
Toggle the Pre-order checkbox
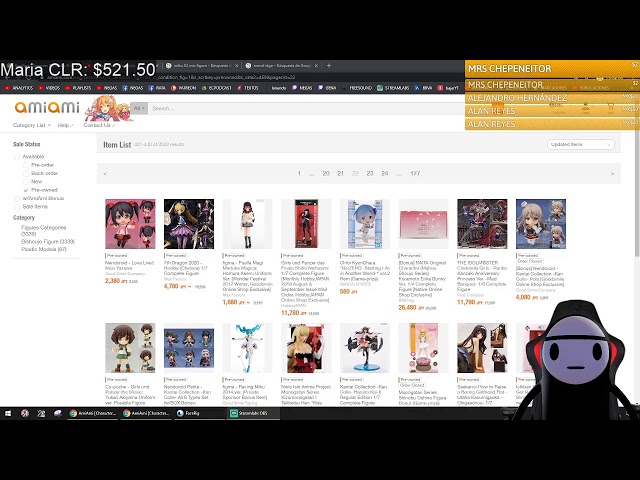[x=26, y=165]
